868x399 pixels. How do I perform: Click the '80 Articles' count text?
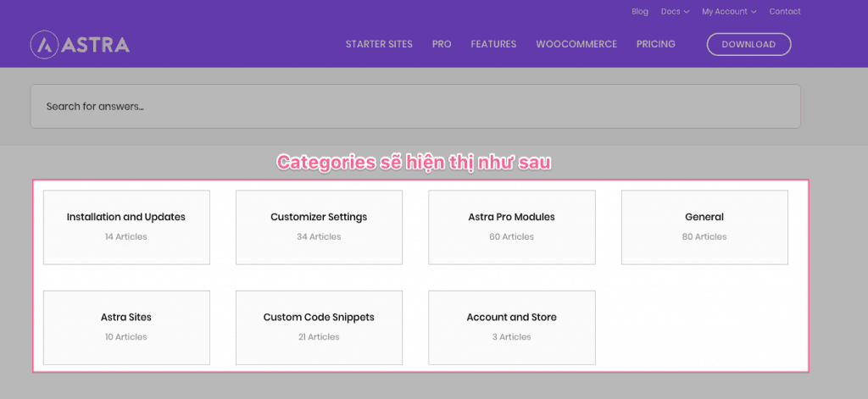click(x=704, y=237)
